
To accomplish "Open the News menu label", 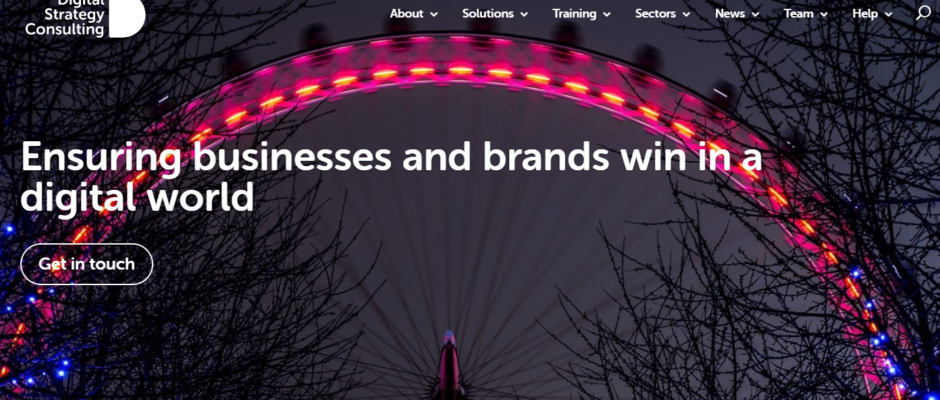I will (x=730, y=13).
